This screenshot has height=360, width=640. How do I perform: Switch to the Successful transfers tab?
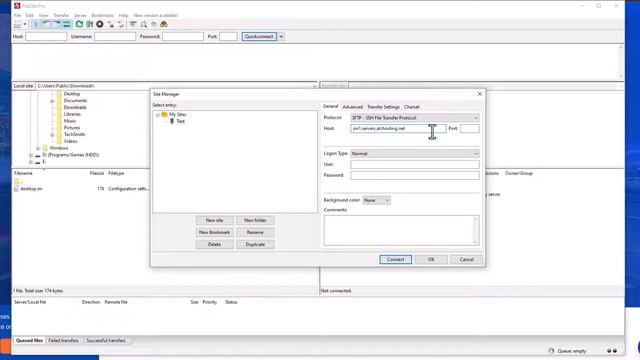point(106,341)
